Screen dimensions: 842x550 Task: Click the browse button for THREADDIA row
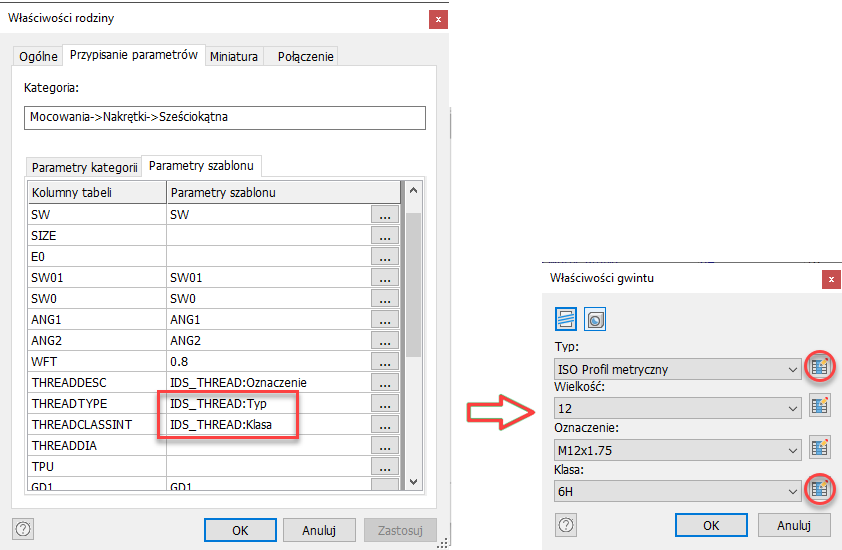385,445
